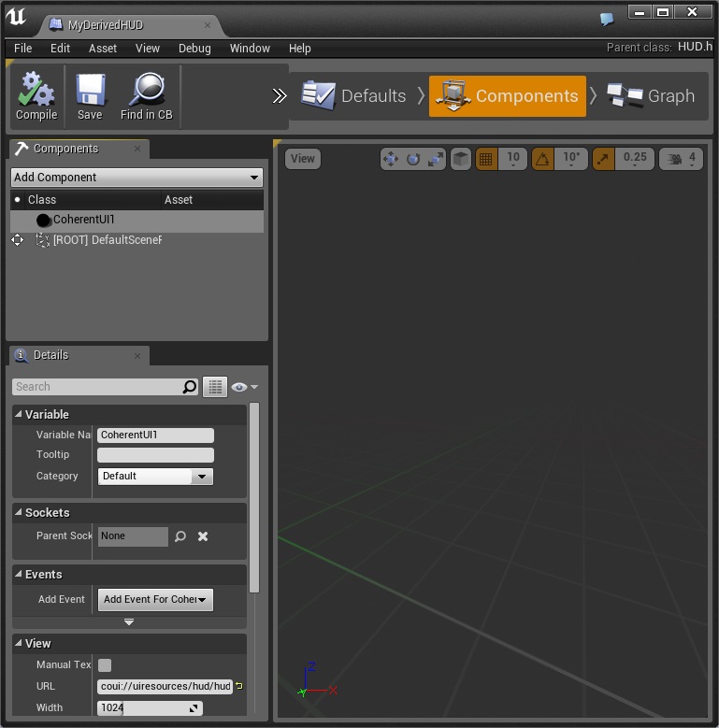Clear the parent socket value

(x=203, y=536)
